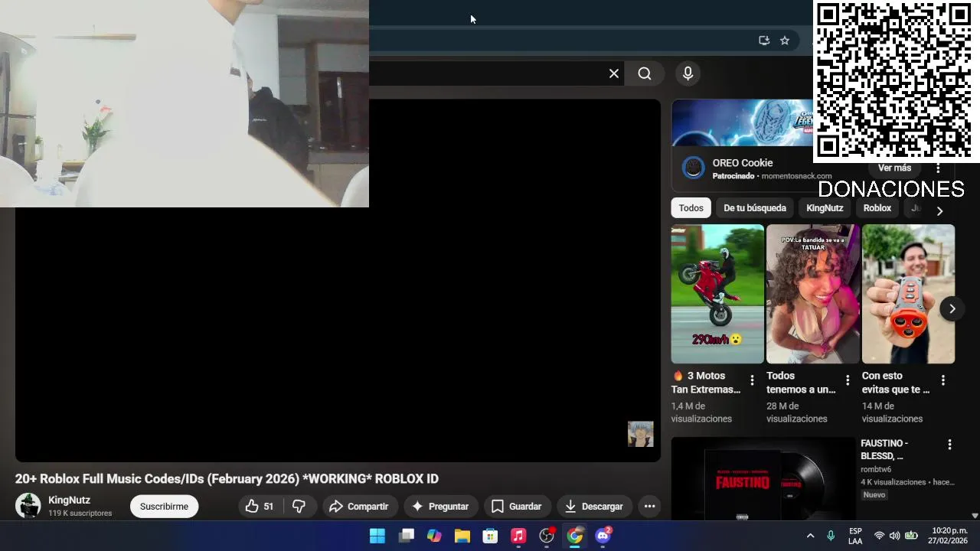Show more filter chips with right arrow

click(x=939, y=210)
